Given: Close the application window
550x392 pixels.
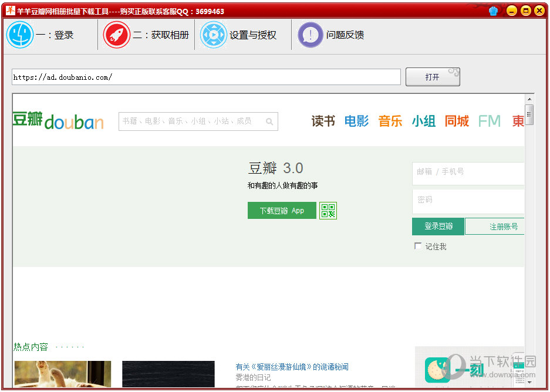Looking at the screenshot, I should tap(539, 11).
